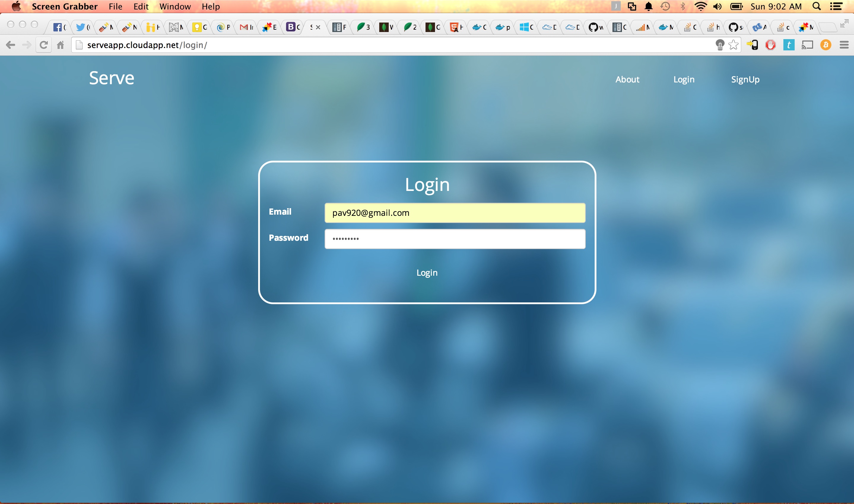Open the Wi-Fi status menu
The image size is (854, 504).
point(700,7)
